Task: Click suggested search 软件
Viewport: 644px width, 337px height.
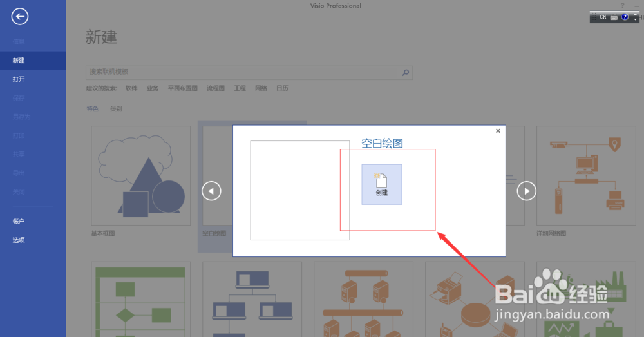Action: pyautogui.click(x=131, y=88)
